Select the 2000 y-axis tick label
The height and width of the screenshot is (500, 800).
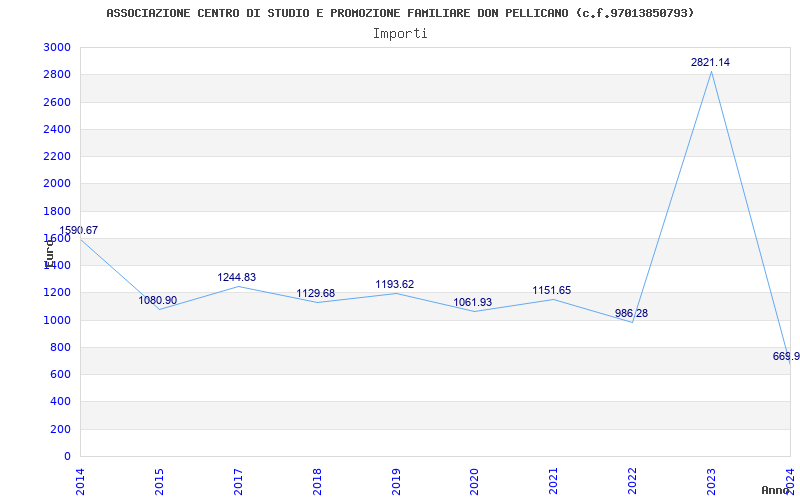tap(57, 184)
